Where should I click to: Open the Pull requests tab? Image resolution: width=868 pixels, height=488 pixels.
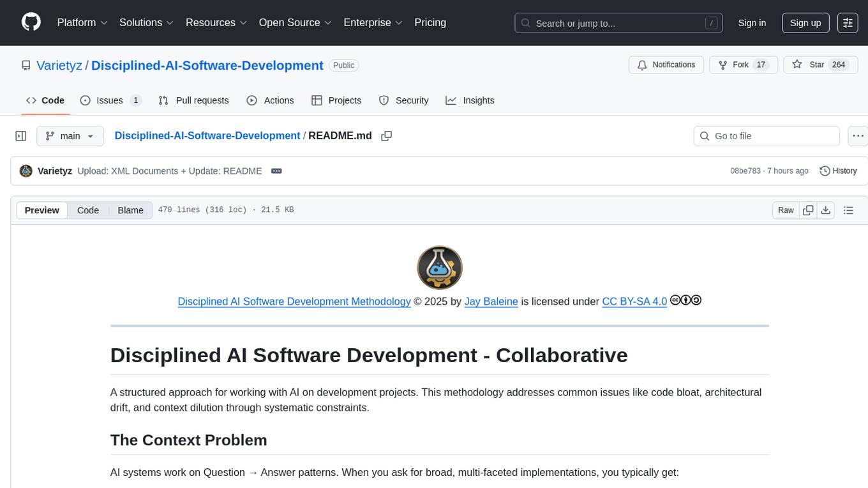point(193,100)
